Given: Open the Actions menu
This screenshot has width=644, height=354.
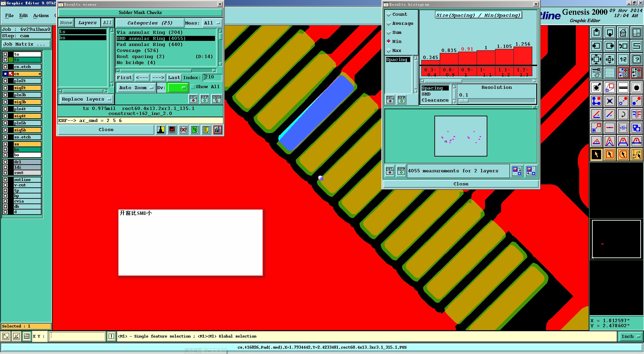Looking at the screenshot, I should [x=41, y=16].
